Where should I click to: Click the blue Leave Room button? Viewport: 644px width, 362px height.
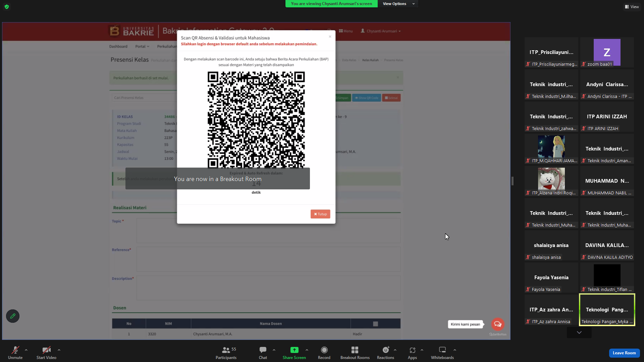624,353
